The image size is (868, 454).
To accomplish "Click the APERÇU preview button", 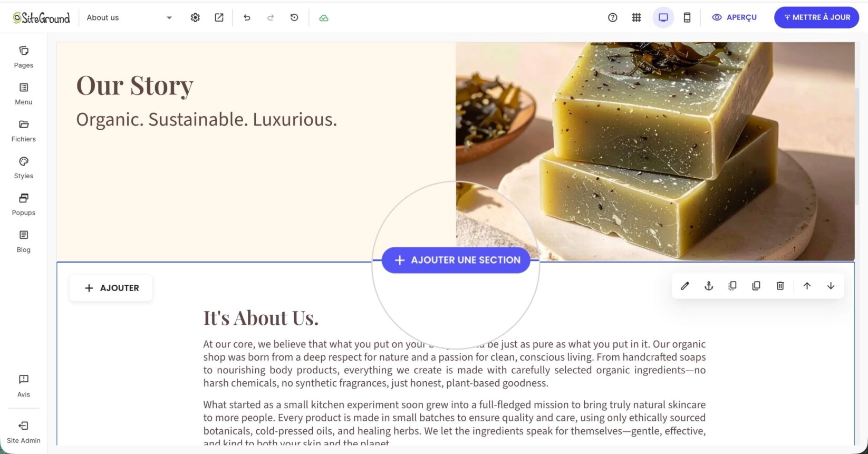I will tap(734, 17).
